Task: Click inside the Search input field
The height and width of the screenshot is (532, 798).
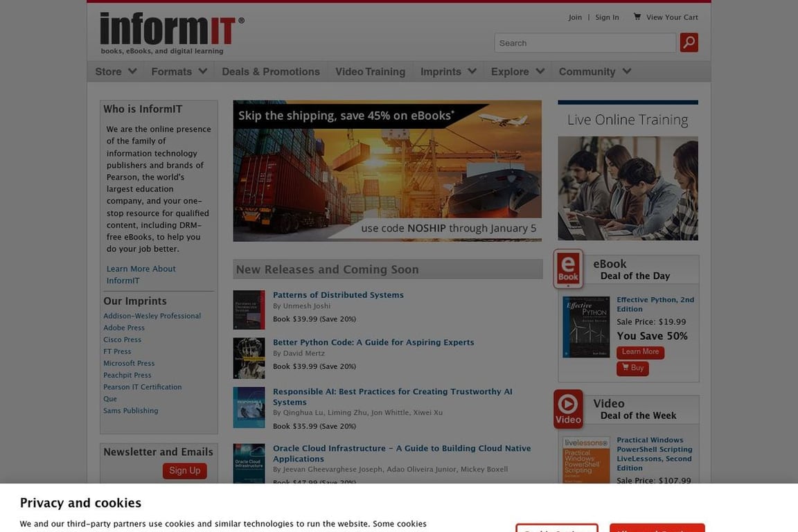Action: (584, 42)
